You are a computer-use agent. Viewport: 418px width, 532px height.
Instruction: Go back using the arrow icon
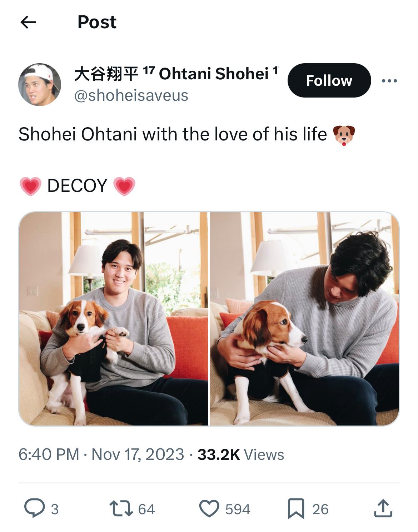[28, 23]
